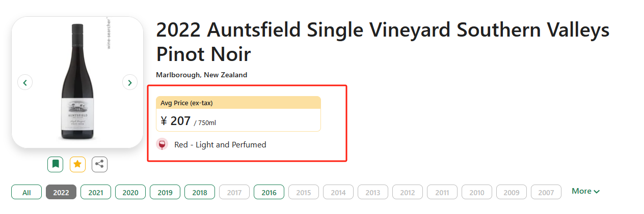Switch to the 2020 vintage
Viewport: 644px width, 214px height.
click(130, 192)
